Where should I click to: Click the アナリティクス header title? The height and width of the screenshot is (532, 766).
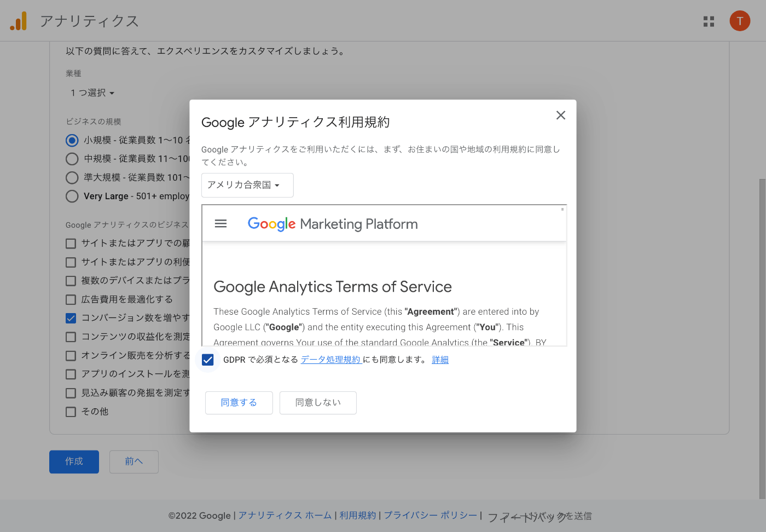pyautogui.click(x=89, y=21)
